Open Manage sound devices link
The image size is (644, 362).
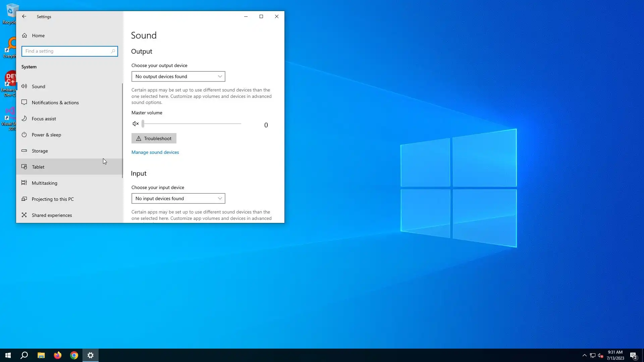[155, 152]
